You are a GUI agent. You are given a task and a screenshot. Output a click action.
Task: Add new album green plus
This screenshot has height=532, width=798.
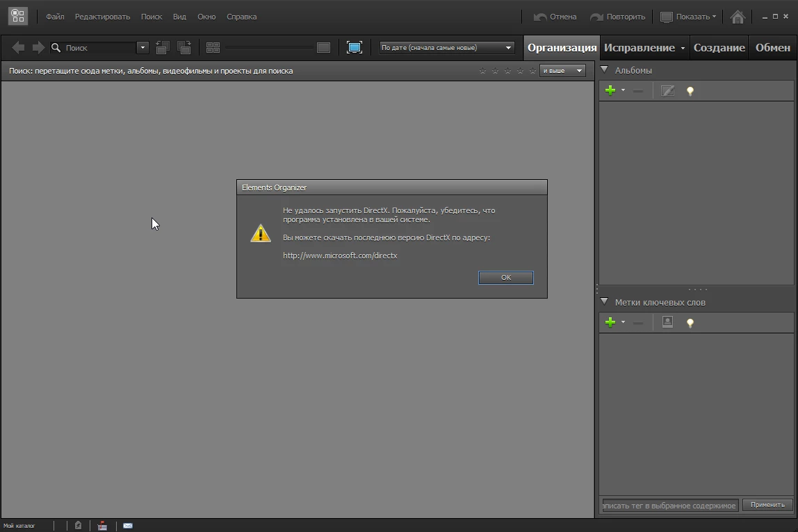pos(610,90)
